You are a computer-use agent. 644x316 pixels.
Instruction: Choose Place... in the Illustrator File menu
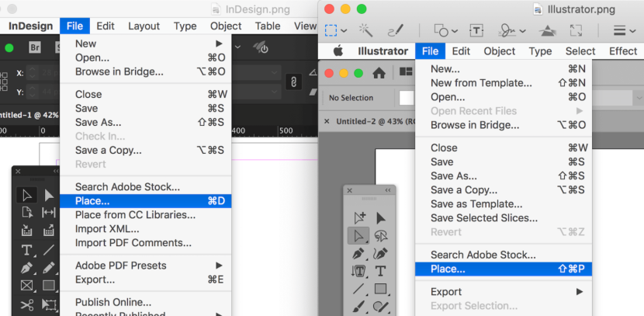pos(504,269)
